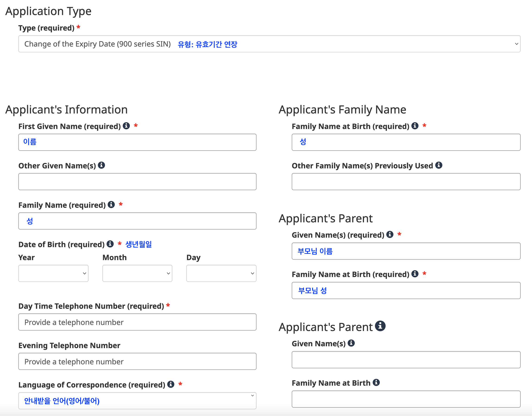Click info icon beside parent's required Given Name(s)
This screenshot has width=532, height=416.
click(390, 234)
